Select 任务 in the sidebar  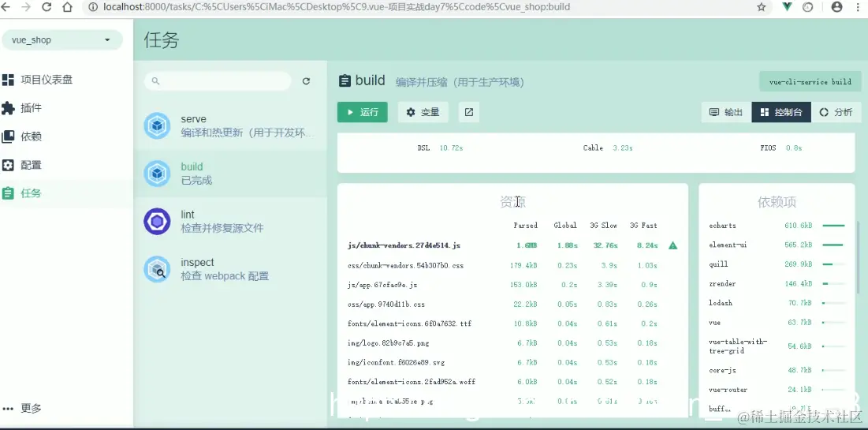tap(66, 193)
